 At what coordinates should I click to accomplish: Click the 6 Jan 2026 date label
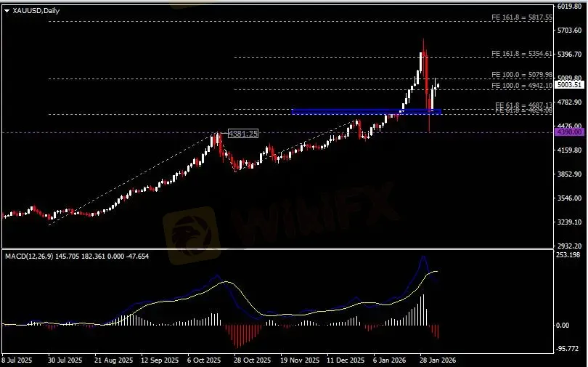(x=390, y=360)
